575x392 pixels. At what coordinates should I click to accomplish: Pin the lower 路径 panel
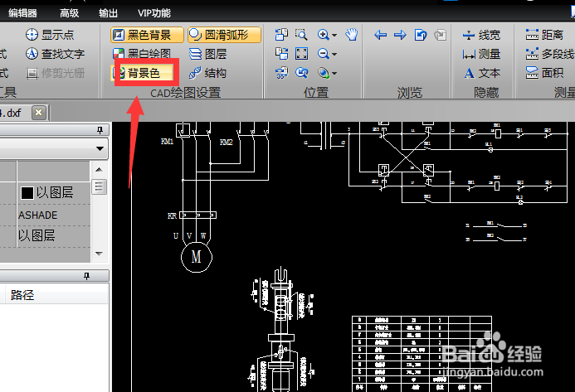point(86,276)
